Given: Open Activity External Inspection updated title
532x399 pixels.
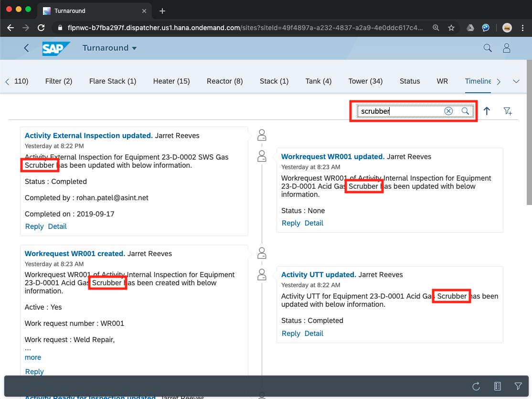Looking at the screenshot, I should pos(89,136).
